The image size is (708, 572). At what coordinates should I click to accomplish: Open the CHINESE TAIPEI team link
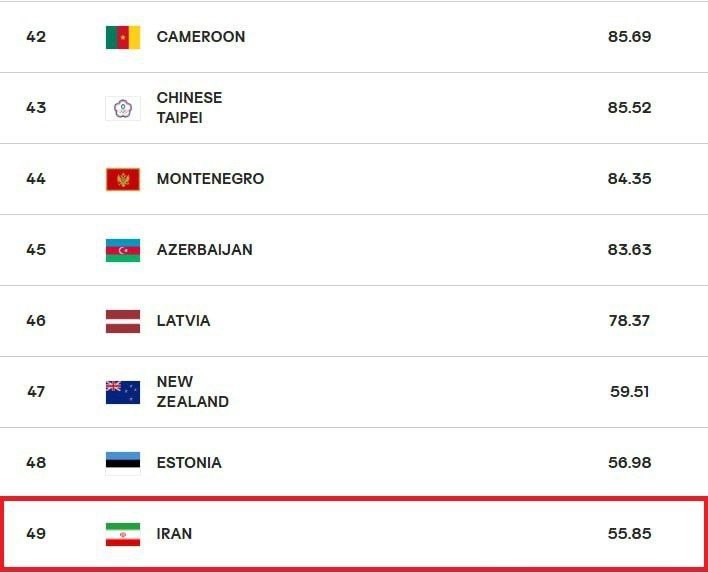click(189, 107)
